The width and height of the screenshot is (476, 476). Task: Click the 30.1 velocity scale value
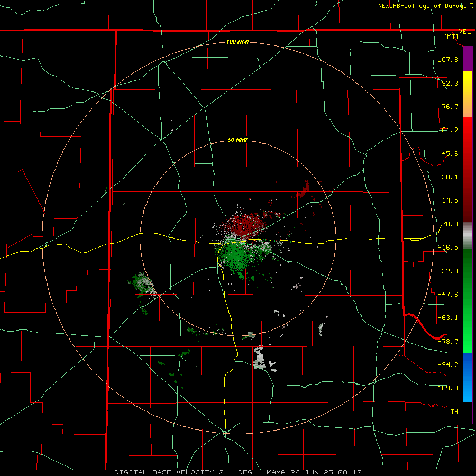(450, 177)
